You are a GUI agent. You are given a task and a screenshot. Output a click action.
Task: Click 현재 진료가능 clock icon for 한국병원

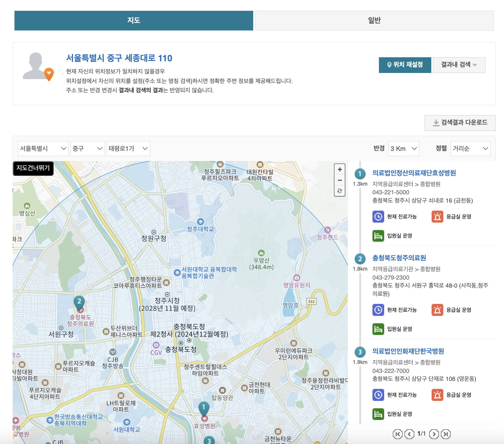[378, 395]
